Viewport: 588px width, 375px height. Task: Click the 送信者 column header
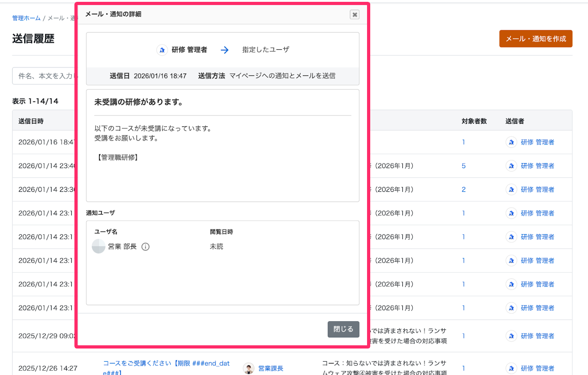[514, 121]
